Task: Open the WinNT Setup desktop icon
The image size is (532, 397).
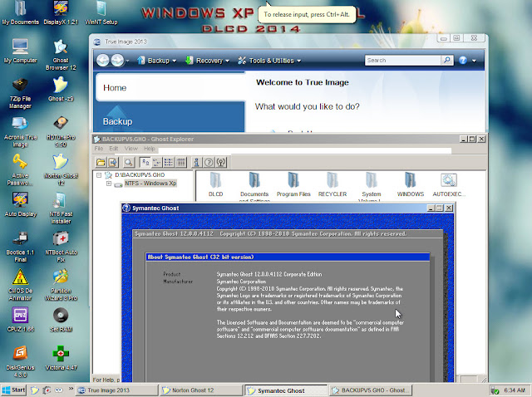Action: tap(101, 13)
